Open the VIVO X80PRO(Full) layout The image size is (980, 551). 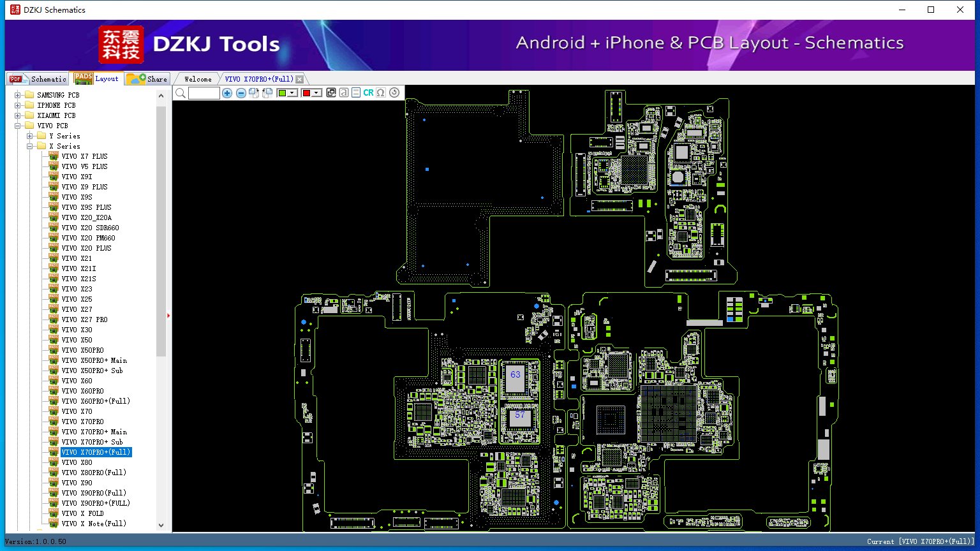(x=94, y=473)
